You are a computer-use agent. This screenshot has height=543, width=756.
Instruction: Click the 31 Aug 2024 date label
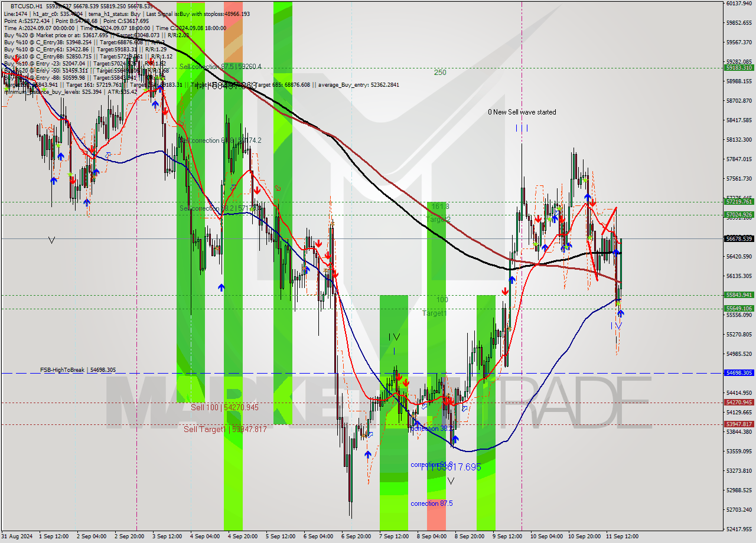click(x=17, y=537)
